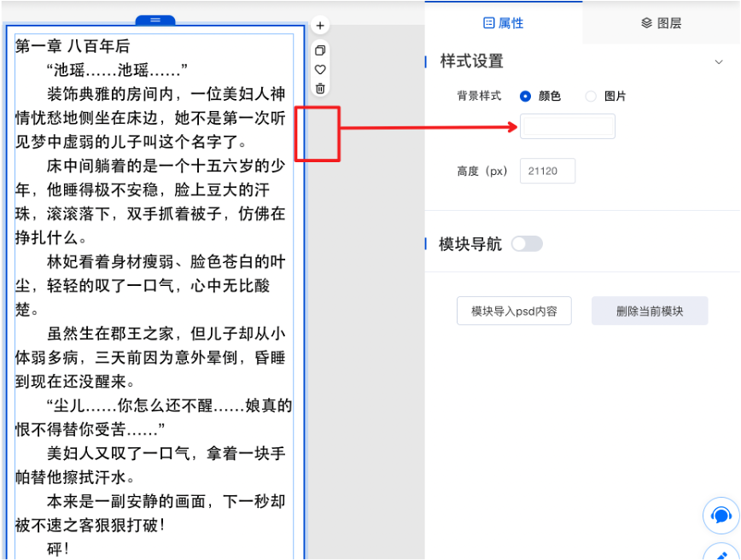
Task: Click the plus icon to add module
Action: (x=320, y=26)
